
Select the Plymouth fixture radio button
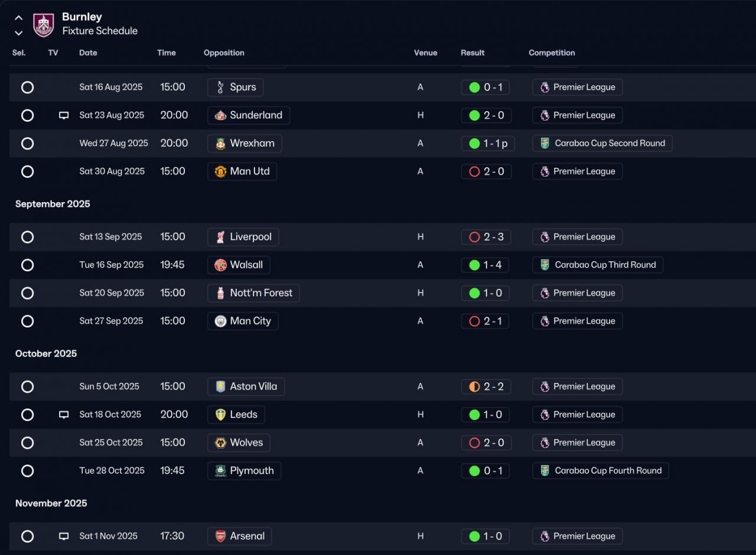pyautogui.click(x=27, y=471)
